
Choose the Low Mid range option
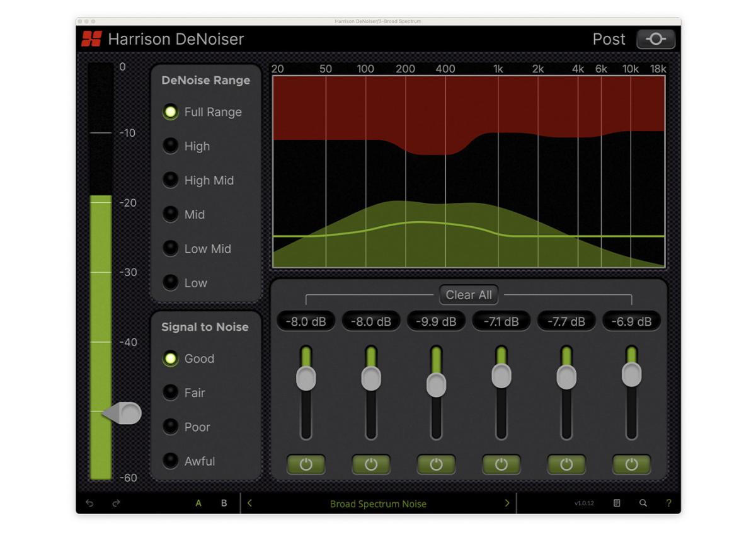click(171, 249)
